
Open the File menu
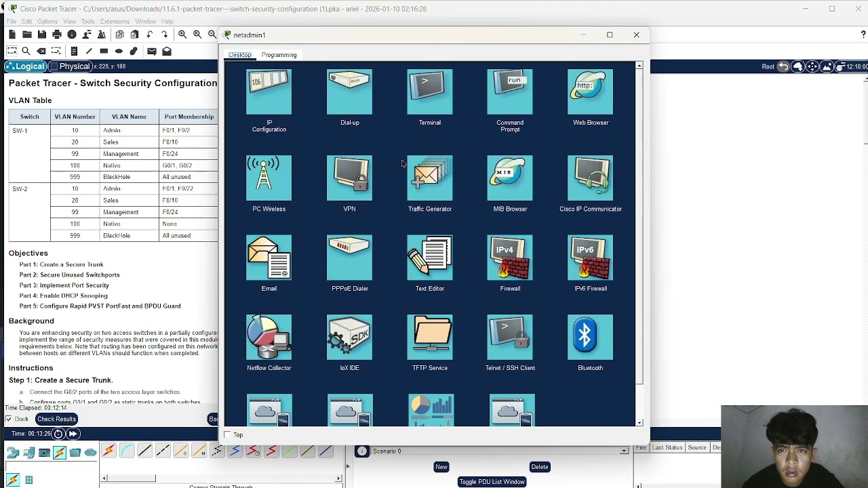[x=12, y=22]
